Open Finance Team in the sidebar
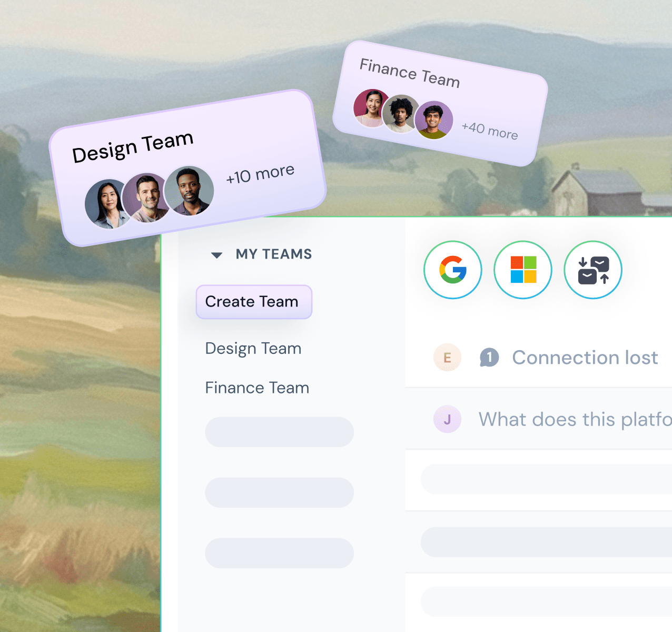Viewport: 672px width, 632px height. click(257, 388)
